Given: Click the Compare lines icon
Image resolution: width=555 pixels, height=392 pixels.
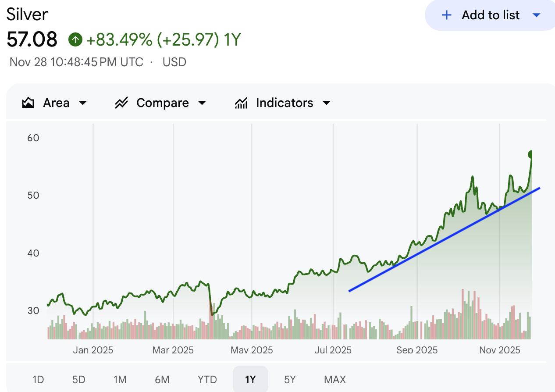Looking at the screenshot, I should [121, 103].
